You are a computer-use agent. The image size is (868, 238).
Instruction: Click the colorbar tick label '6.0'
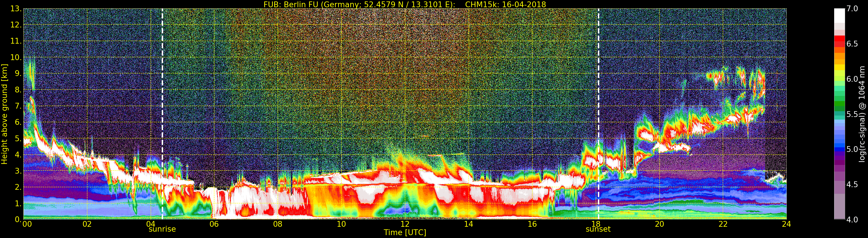click(x=852, y=79)
